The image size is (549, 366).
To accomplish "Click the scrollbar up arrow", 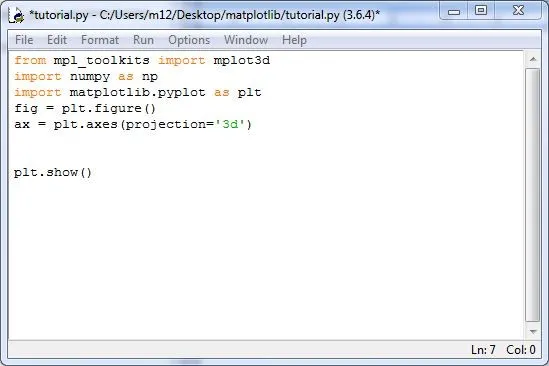I will coord(533,59).
